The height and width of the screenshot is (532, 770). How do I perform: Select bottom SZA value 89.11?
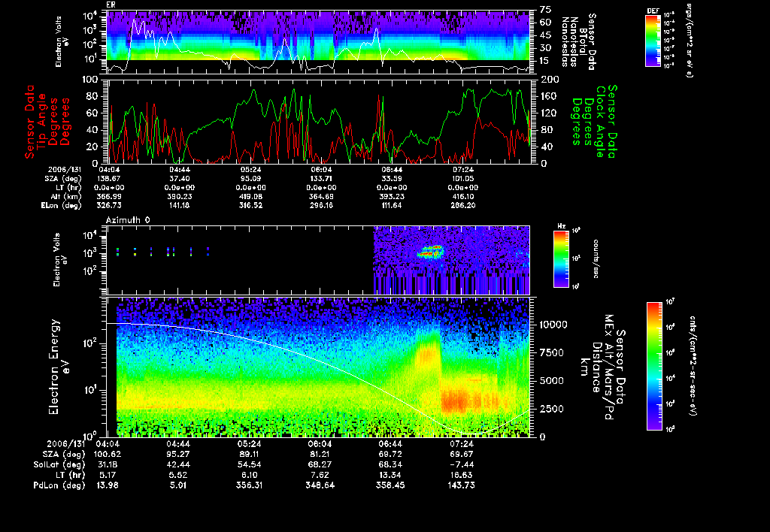[249, 454]
